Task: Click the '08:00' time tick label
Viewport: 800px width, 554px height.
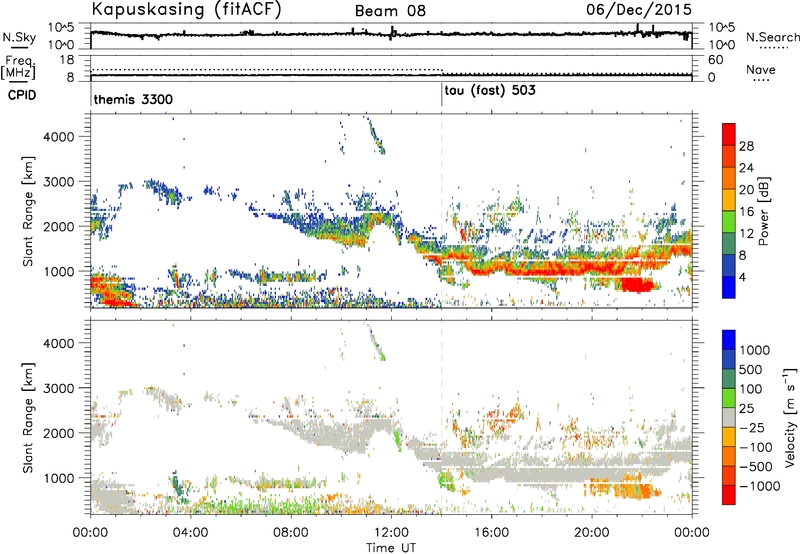Action: (x=291, y=533)
